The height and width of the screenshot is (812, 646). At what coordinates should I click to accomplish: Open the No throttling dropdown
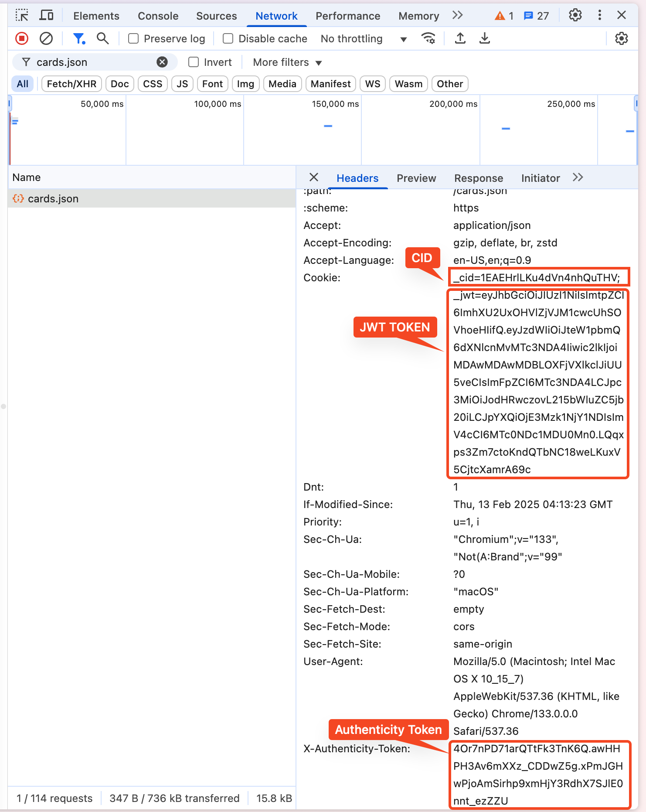364,39
